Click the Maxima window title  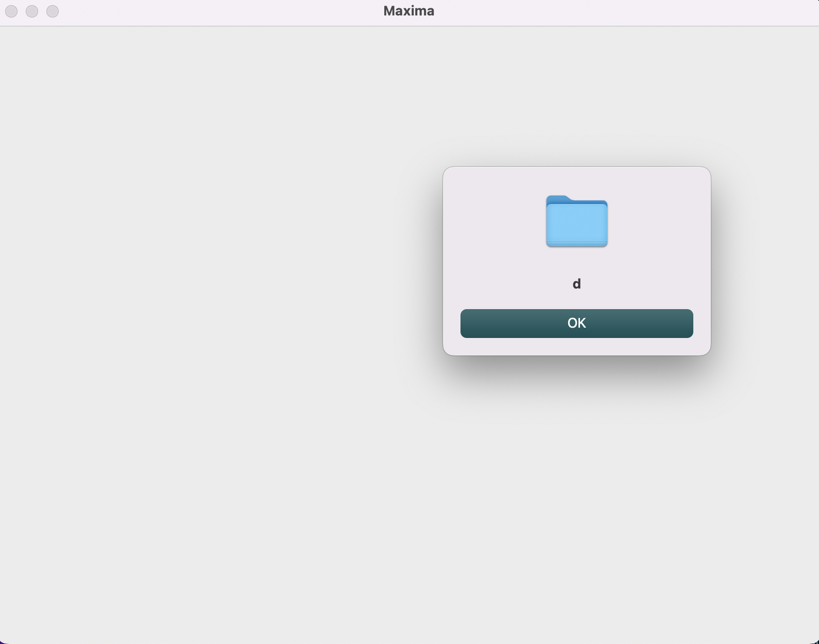coord(409,11)
